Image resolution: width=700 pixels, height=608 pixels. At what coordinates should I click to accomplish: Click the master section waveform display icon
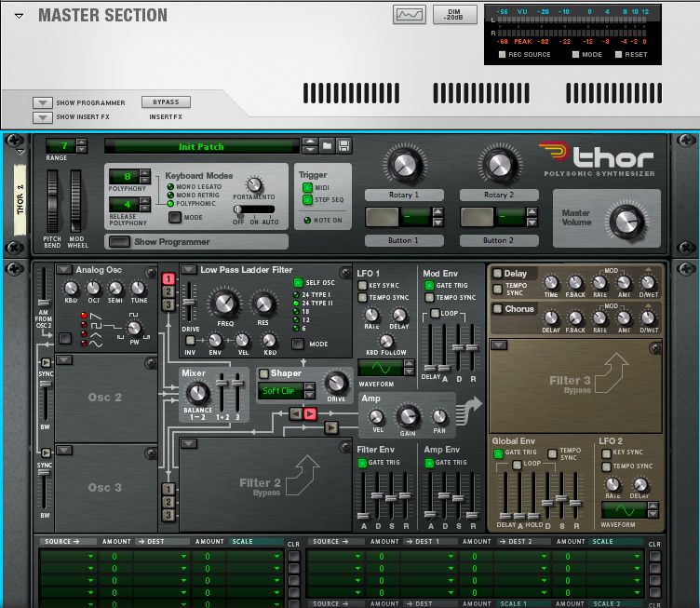click(410, 15)
